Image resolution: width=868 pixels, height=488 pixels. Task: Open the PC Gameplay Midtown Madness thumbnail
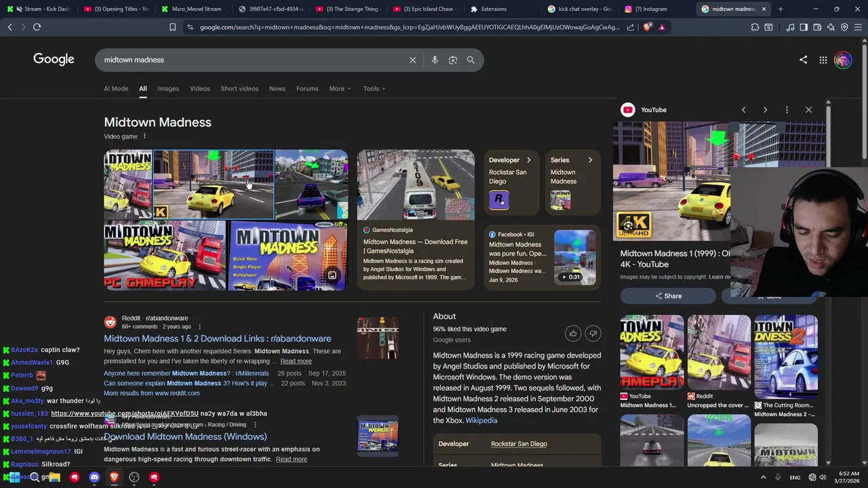[x=165, y=256]
